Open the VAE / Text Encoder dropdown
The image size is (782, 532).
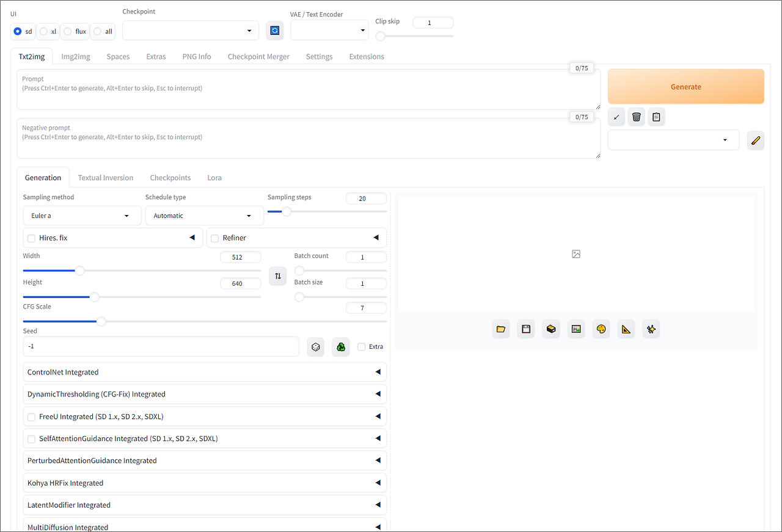click(329, 31)
